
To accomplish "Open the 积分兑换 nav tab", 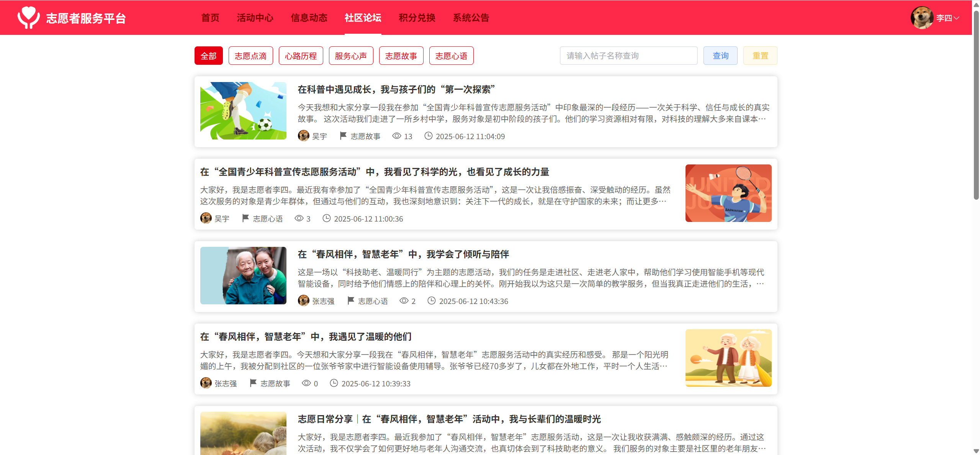I will coord(417,18).
